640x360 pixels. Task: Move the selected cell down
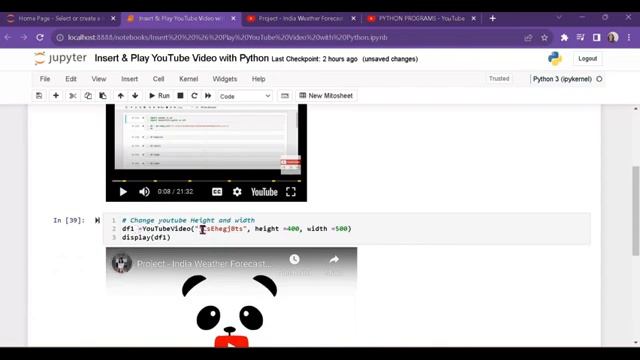point(135,96)
